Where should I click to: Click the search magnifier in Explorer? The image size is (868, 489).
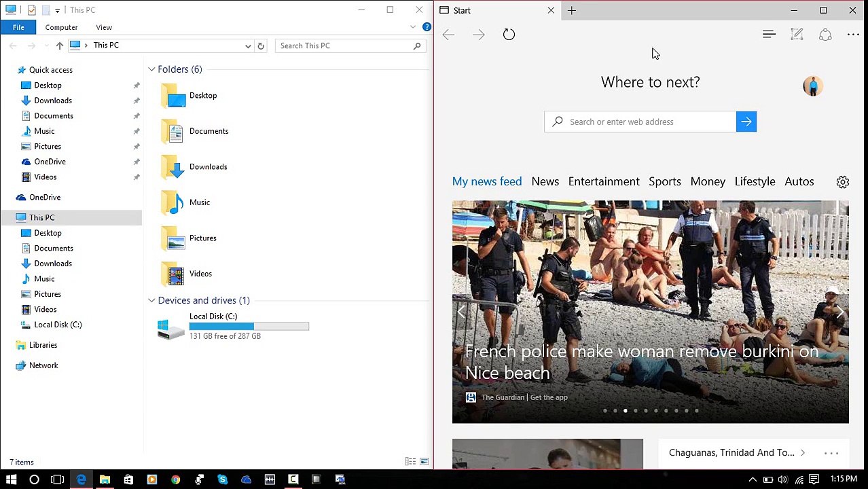(417, 46)
